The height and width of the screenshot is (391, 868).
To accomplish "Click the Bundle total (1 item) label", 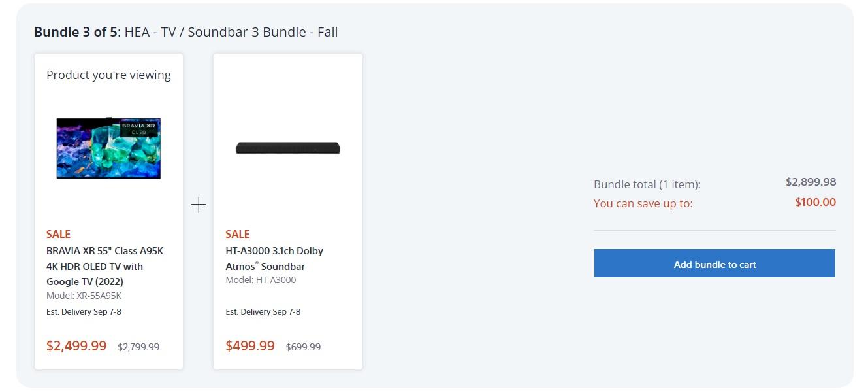I will 647,184.
